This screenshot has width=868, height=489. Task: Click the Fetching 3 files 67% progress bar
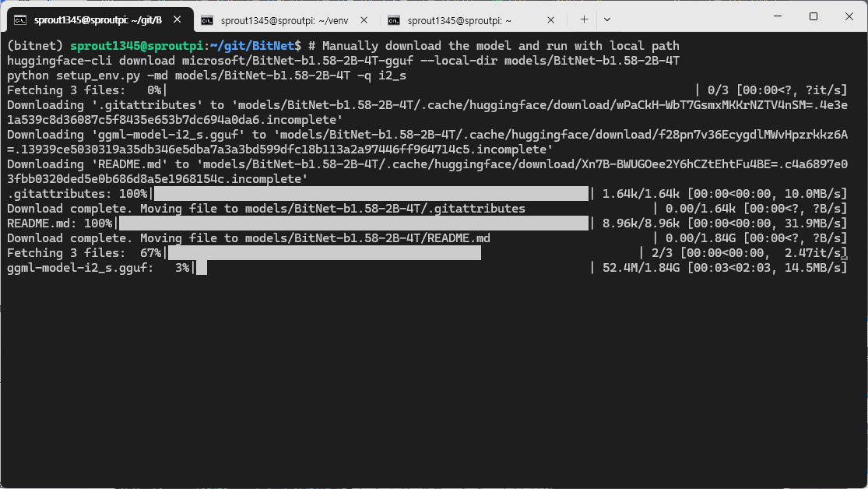pyautogui.click(x=325, y=253)
